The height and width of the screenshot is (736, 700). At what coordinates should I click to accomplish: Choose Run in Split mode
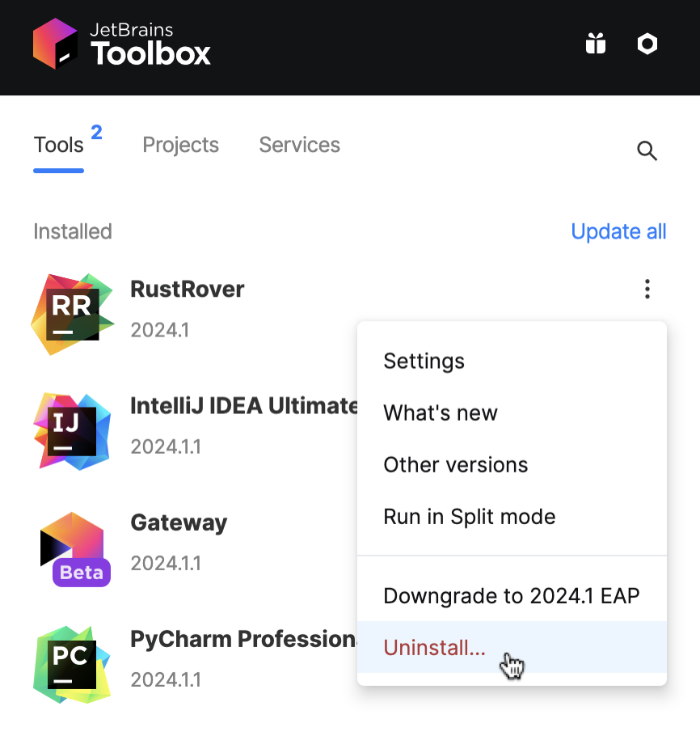pos(469,517)
